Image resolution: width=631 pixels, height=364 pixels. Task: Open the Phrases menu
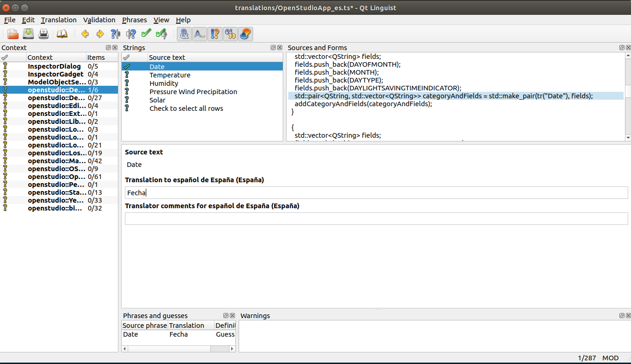click(134, 20)
